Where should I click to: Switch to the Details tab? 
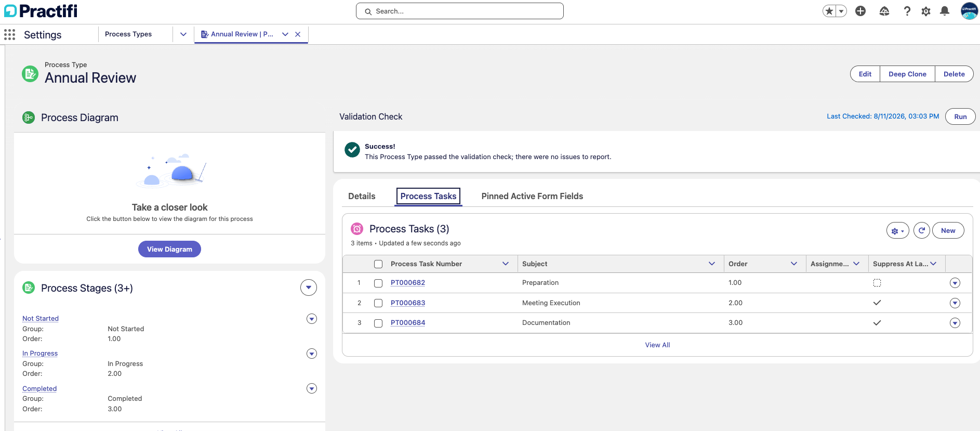tap(362, 196)
